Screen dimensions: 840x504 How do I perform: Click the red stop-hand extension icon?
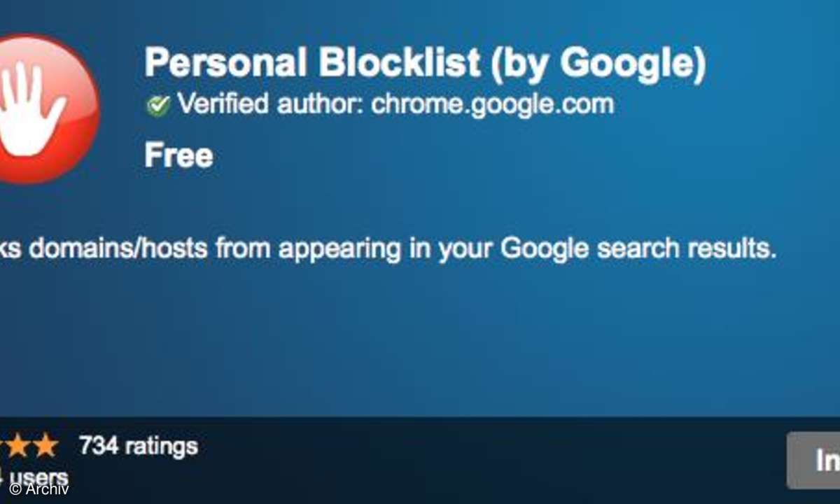45,109
